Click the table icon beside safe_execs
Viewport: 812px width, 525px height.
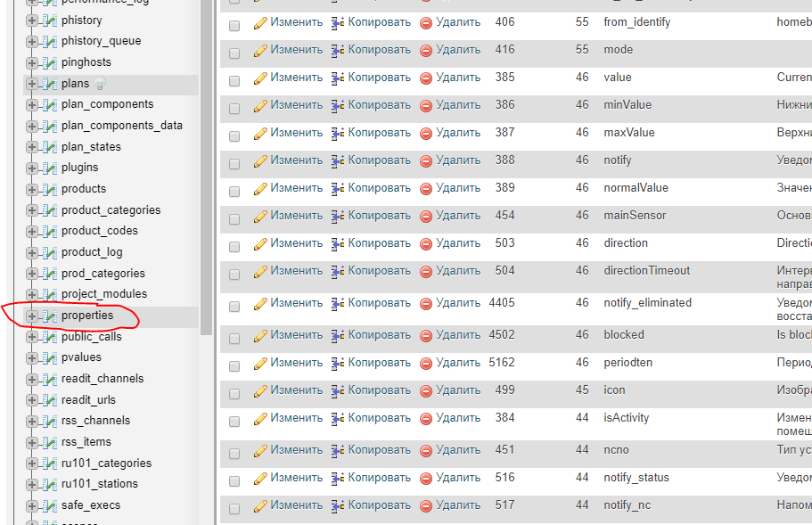(50, 506)
